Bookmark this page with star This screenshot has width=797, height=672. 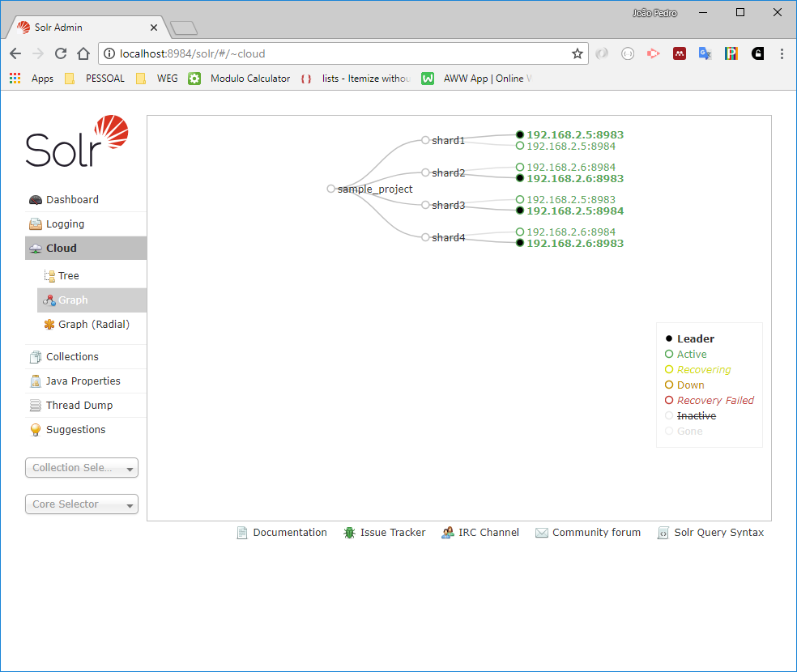coord(577,54)
